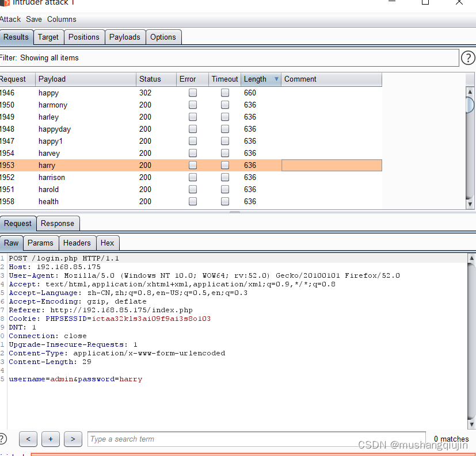
Task: Click request viewer scrollbar down arrow
Action: 471,424
